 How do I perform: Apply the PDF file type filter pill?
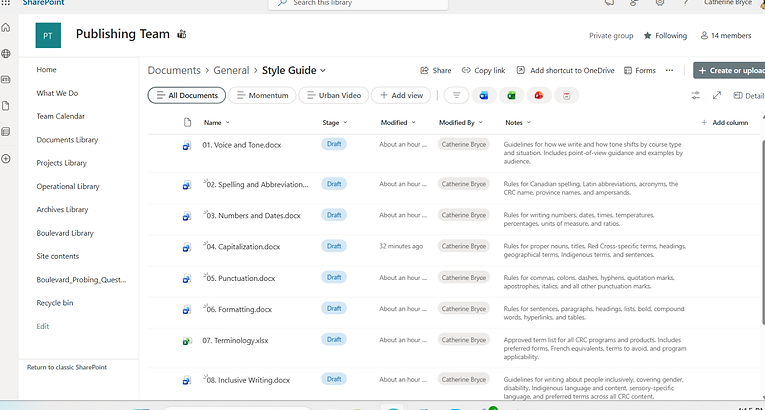click(x=566, y=95)
